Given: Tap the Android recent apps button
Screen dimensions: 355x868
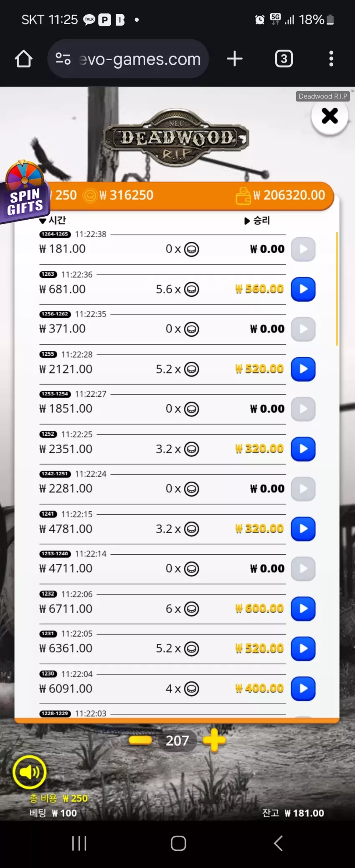Looking at the screenshot, I should 79,843.
